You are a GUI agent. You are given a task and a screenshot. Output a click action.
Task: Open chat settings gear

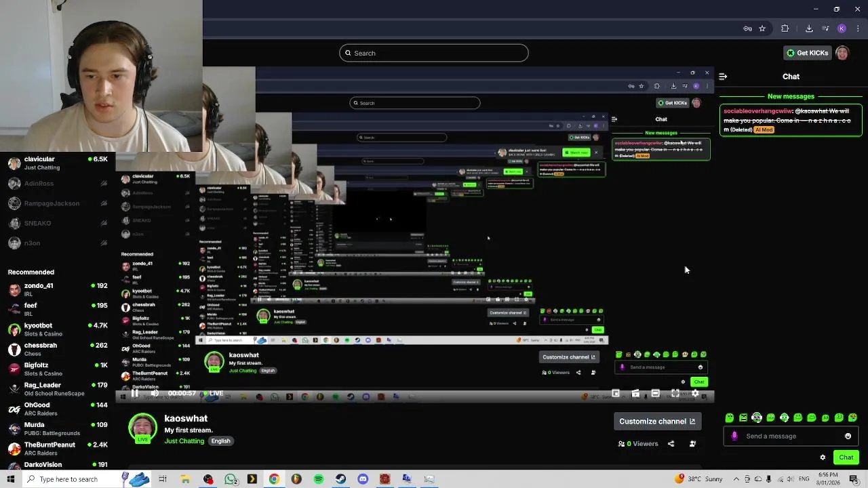[823, 457]
